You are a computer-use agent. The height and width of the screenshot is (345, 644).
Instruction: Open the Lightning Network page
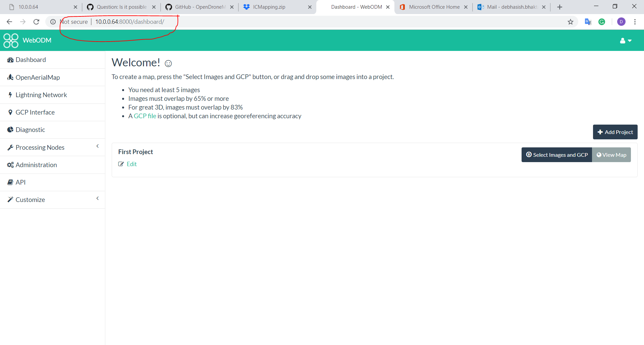pos(41,95)
